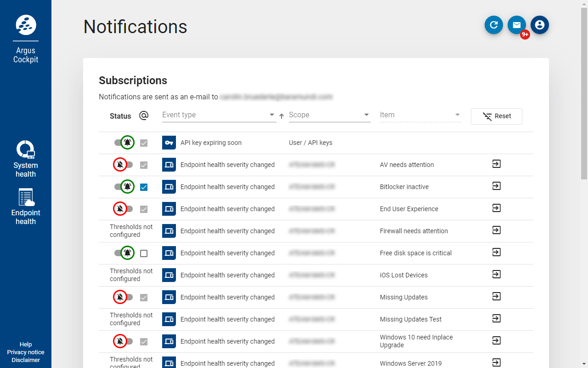Click the Argus Cockpit logo
588x368 pixels.
click(26, 25)
